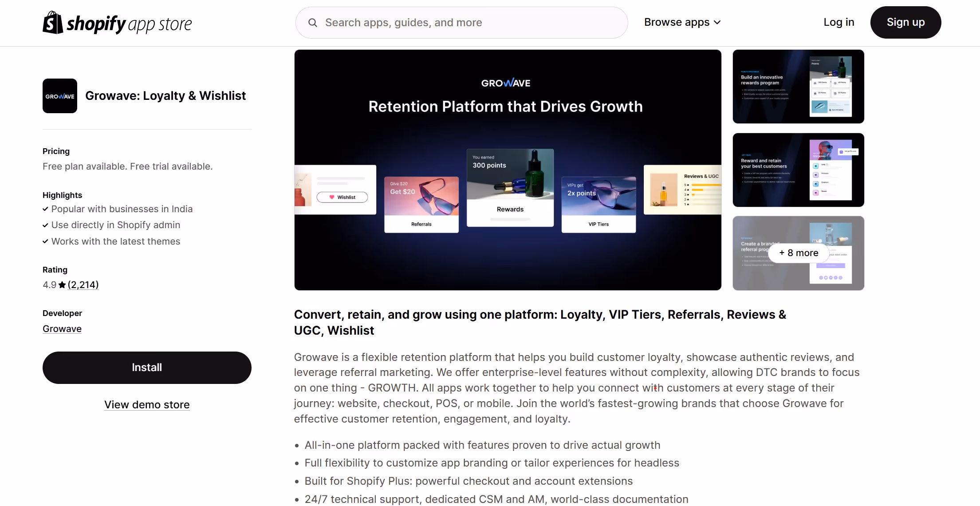Open the View demo store link
The image size is (980, 506).
point(147,404)
